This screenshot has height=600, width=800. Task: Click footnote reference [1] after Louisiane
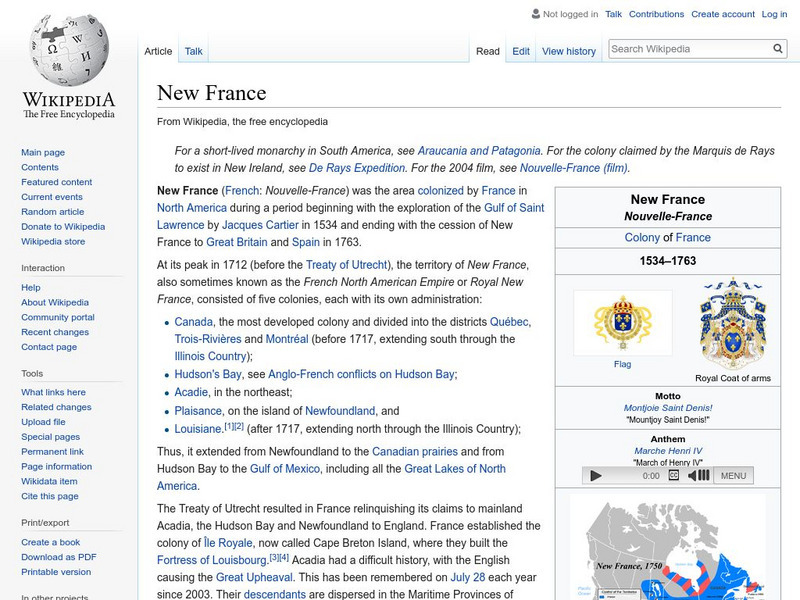coord(229,426)
